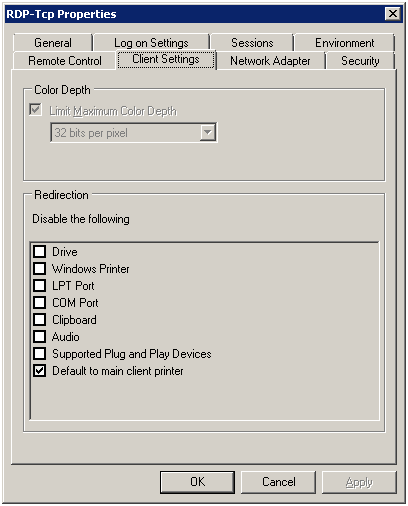Open the Network Adapter tab

click(270, 61)
